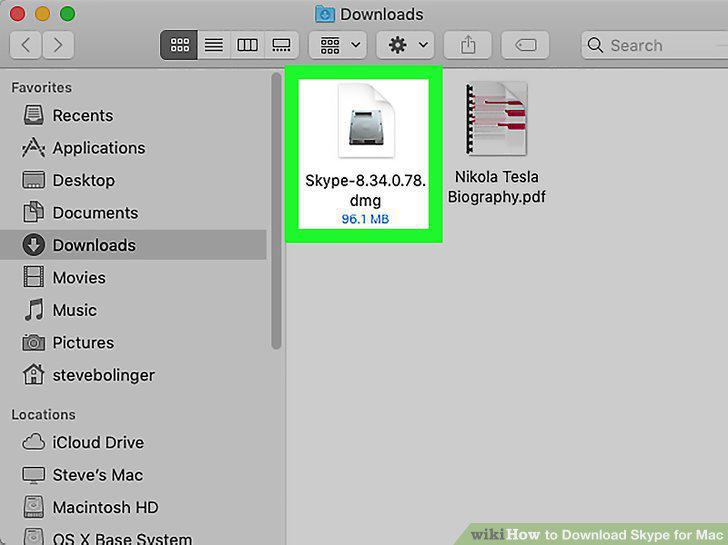Switch to gallery view
The width and height of the screenshot is (728, 545).
pyautogui.click(x=281, y=45)
